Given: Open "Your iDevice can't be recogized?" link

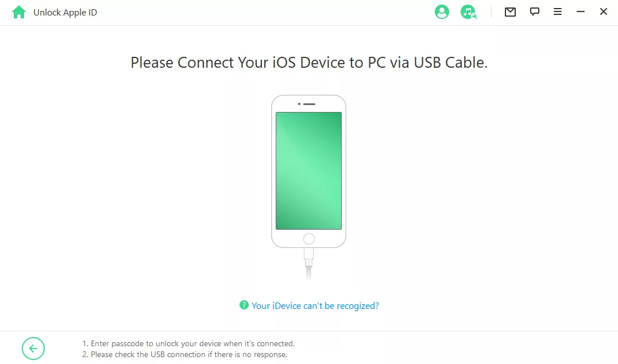Looking at the screenshot, I should (315, 305).
